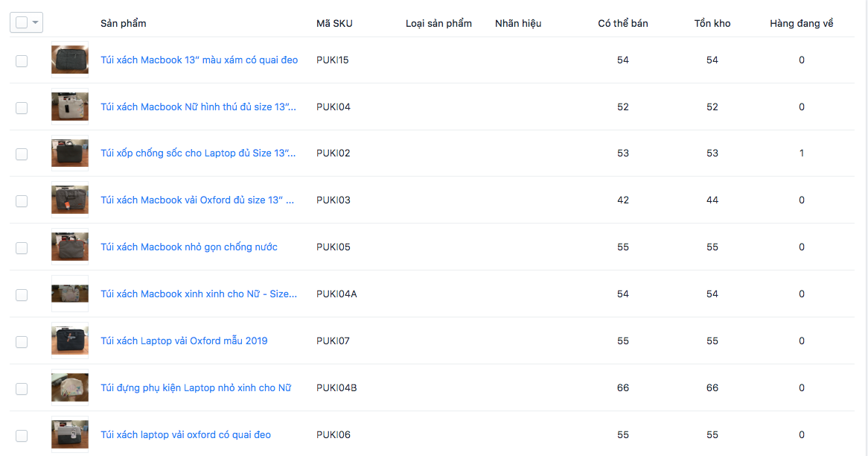The height and width of the screenshot is (456, 868).
Task: Check the row with SKU PUKI03
Action: tap(22, 201)
